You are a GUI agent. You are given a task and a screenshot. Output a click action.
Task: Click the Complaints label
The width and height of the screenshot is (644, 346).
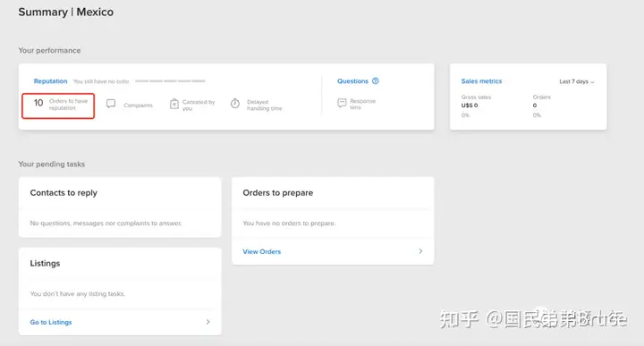[138, 105]
